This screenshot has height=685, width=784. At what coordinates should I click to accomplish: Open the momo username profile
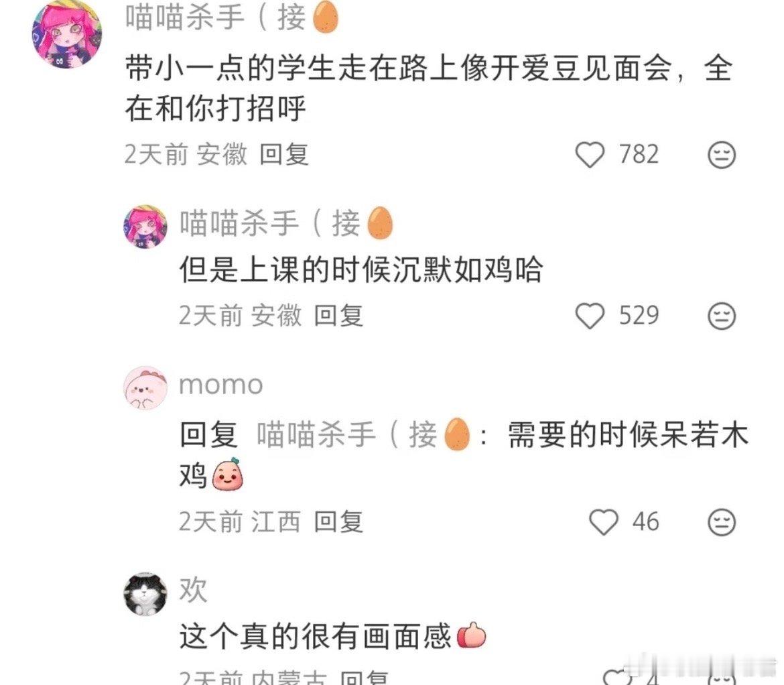click(221, 385)
